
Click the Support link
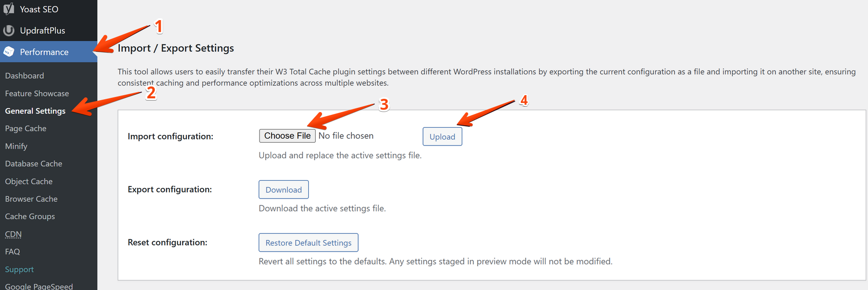(x=19, y=269)
